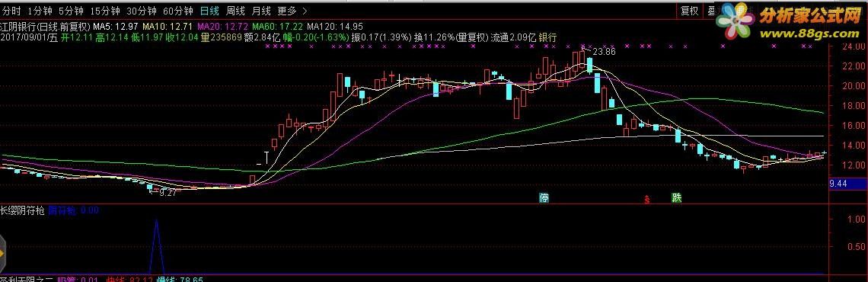Click the chevron arrow beside 更多
868x282 pixels.
coord(305,11)
